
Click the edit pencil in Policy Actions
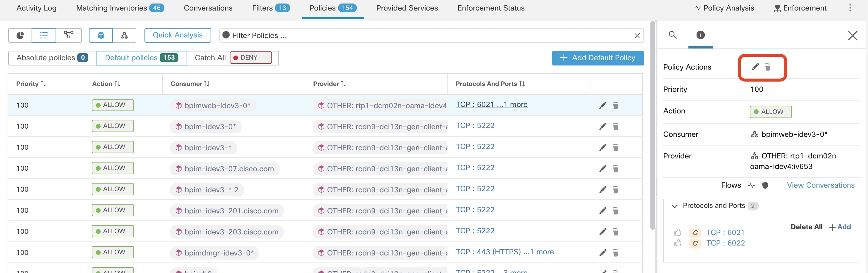point(755,67)
